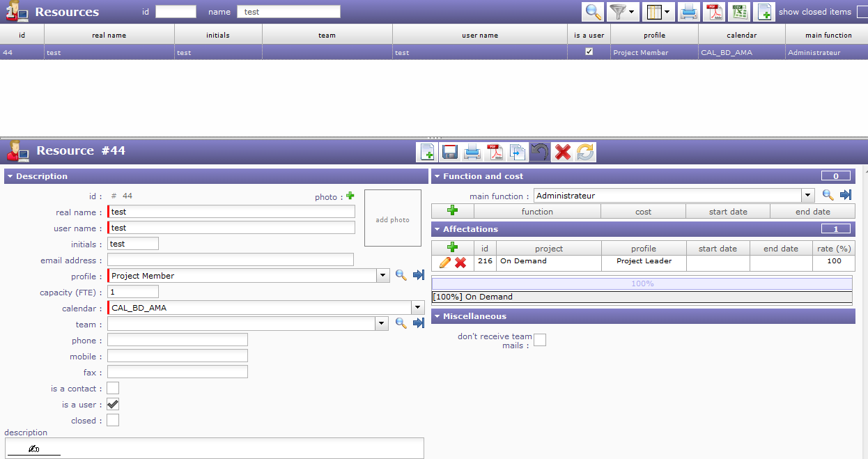Click the "add photo" placeholder box
The image size is (868, 459).
coord(393,219)
